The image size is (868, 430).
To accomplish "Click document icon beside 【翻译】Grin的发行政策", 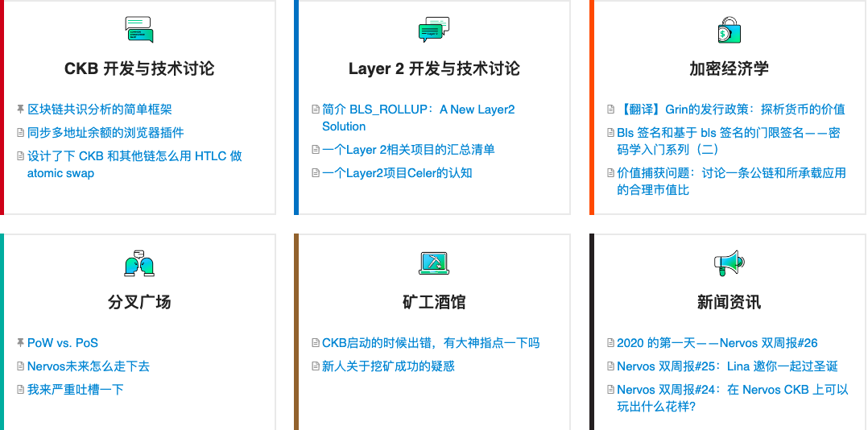I will pos(610,110).
